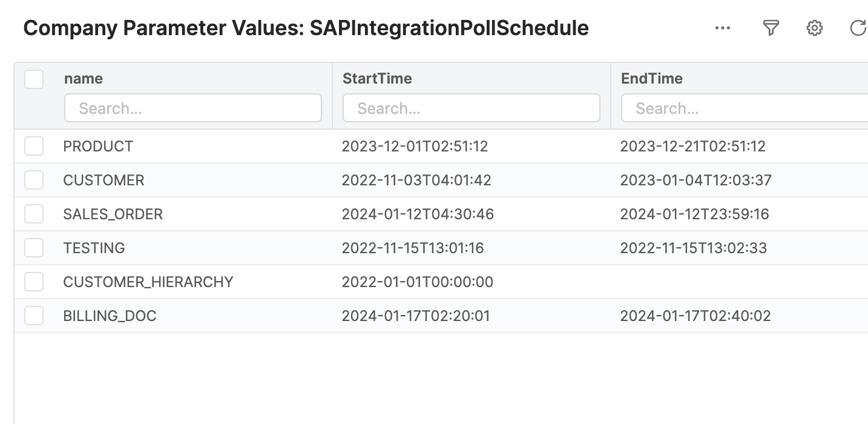Tick the SALES_ORDER row checkbox

[x=34, y=214]
